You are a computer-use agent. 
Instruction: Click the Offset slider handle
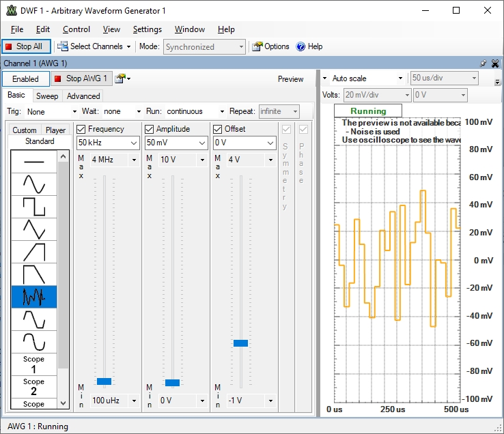(240, 343)
